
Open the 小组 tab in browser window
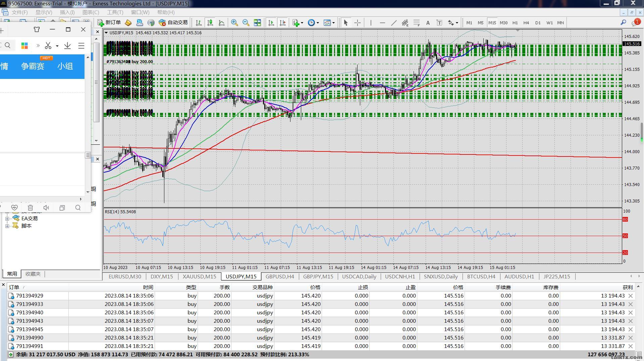(x=65, y=66)
